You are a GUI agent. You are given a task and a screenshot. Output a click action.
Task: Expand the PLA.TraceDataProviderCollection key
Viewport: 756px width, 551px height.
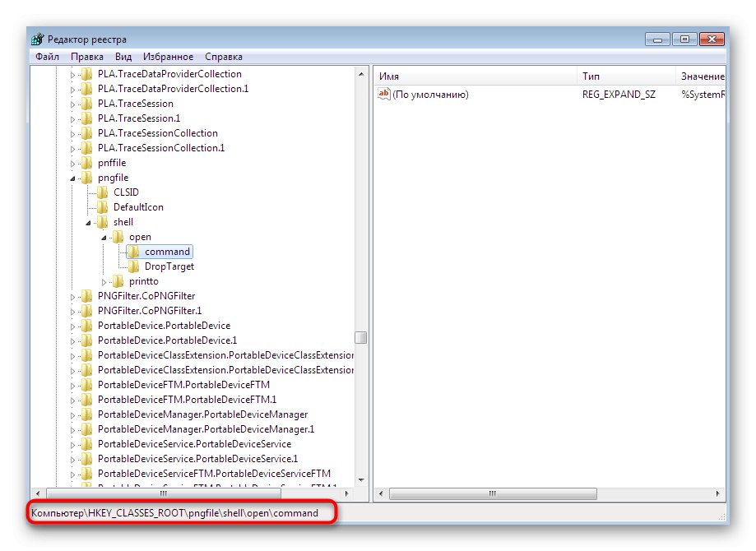pyautogui.click(x=72, y=75)
